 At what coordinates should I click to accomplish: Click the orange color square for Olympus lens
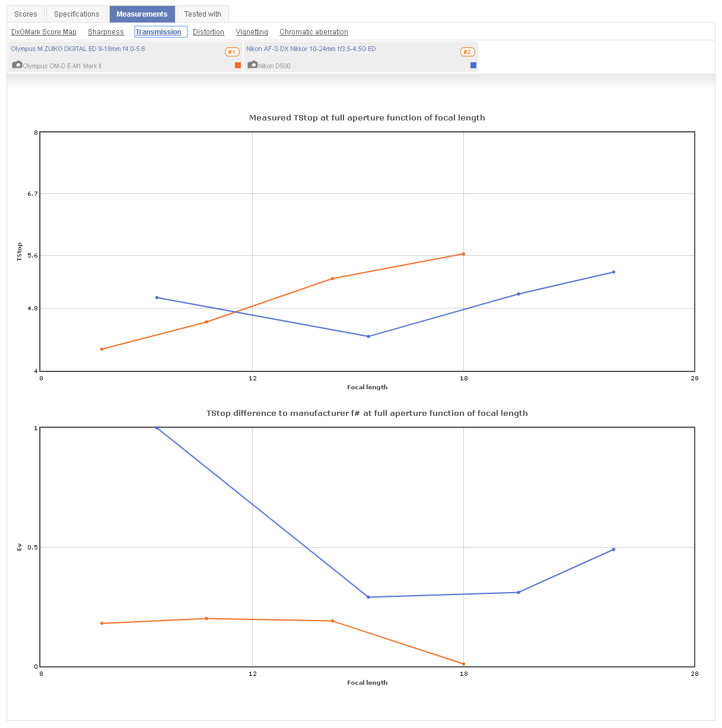coord(238,65)
